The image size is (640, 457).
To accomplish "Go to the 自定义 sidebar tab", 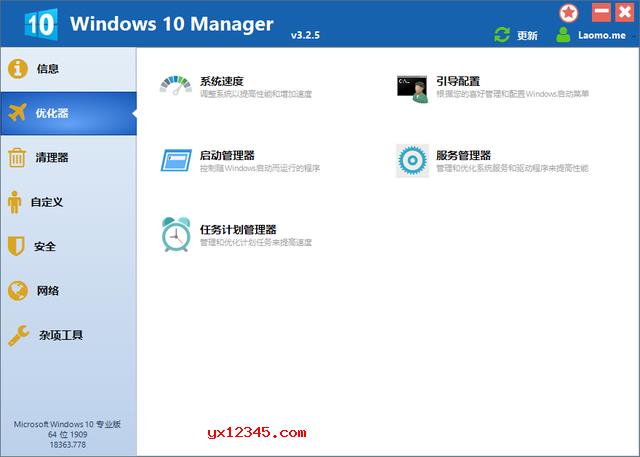I will (x=69, y=202).
